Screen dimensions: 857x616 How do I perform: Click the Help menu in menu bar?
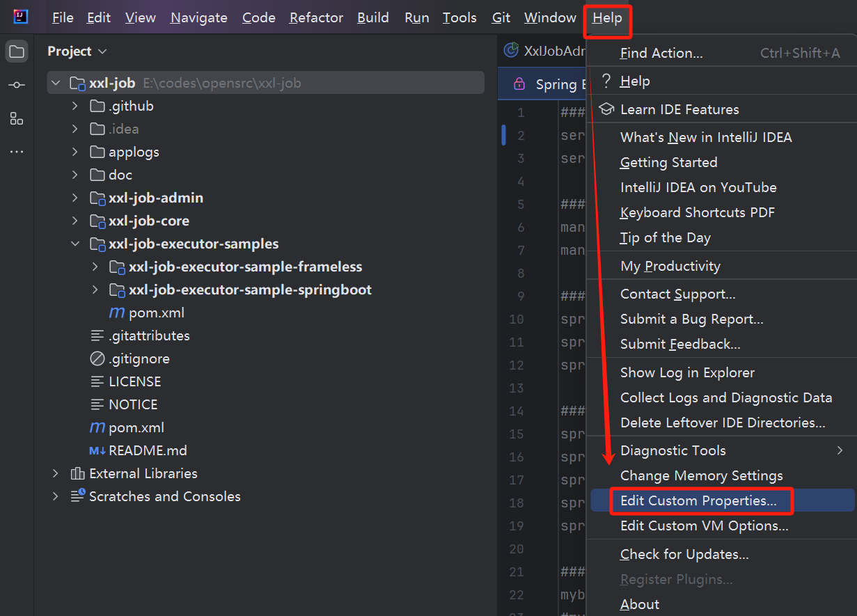pos(607,17)
